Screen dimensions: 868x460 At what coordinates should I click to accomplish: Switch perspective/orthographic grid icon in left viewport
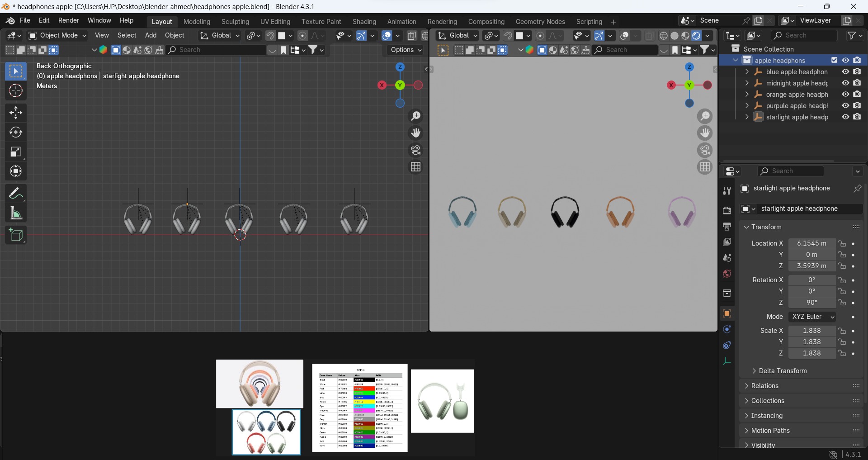click(416, 167)
